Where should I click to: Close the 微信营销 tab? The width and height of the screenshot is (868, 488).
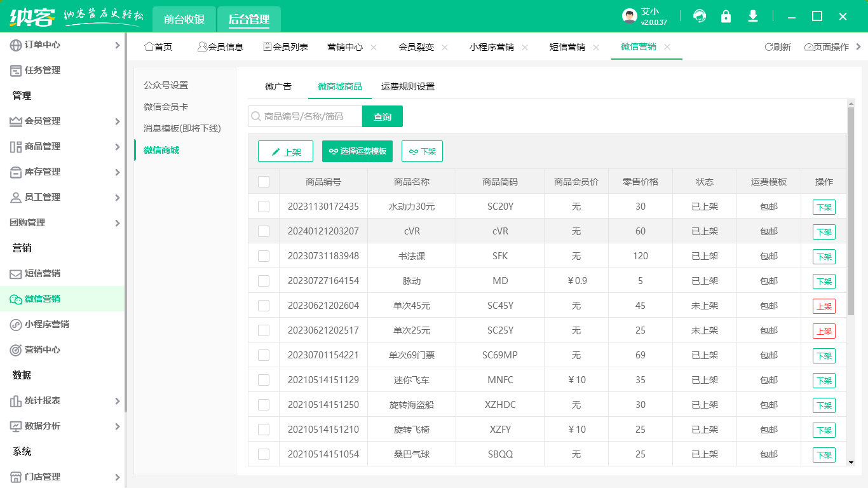[667, 47]
